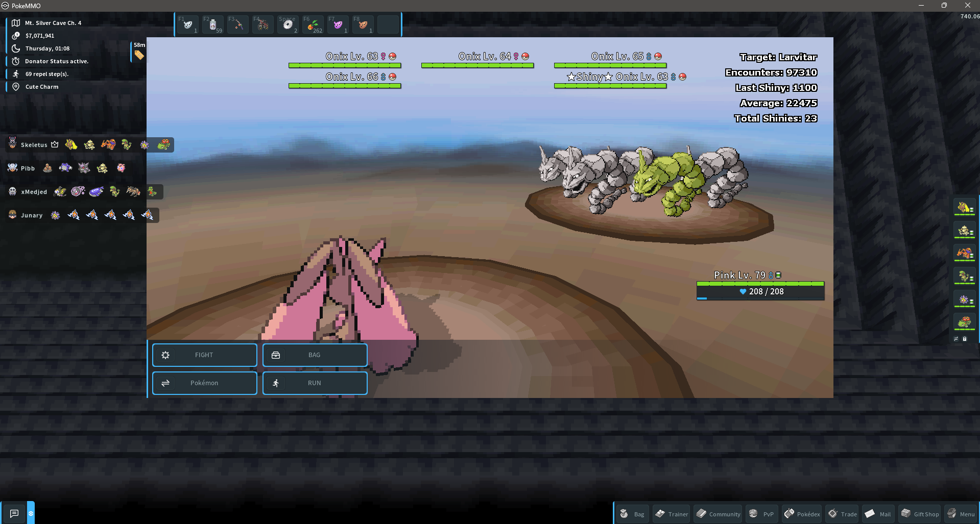Screen dimensions: 980x524
Task: Select the F3 fishing rod hotkey
Action: point(238,24)
